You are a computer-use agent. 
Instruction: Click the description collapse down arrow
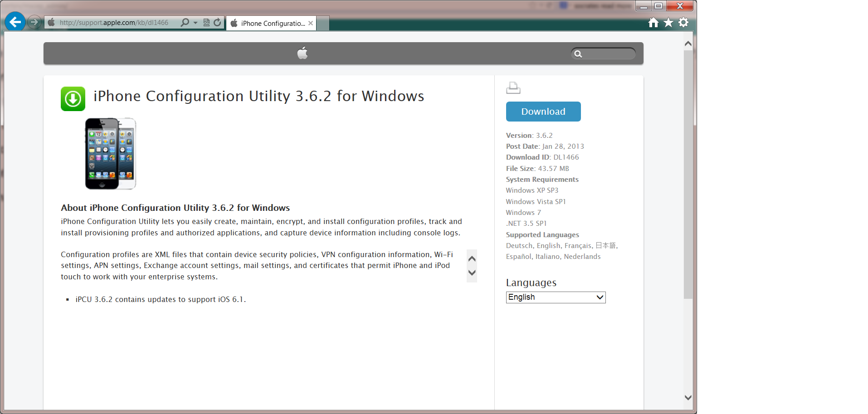pos(472,273)
